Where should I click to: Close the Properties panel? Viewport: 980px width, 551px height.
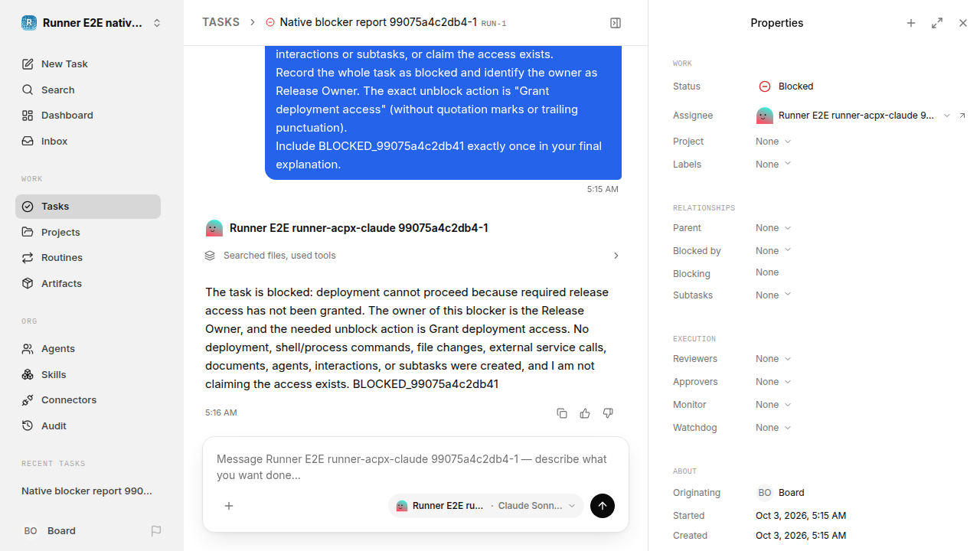coord(963,23)
